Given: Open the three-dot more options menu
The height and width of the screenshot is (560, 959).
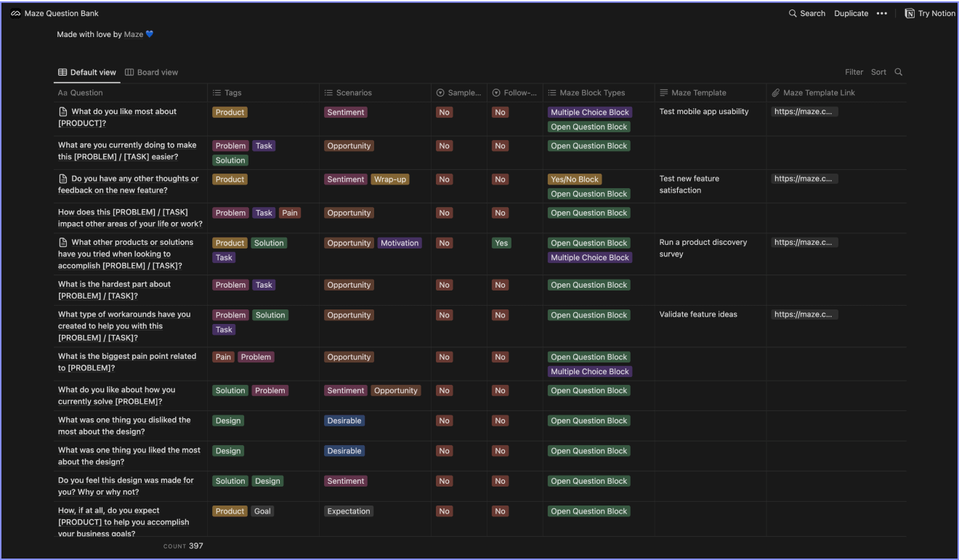Looking at the screenshot, I should coord(882,13).
